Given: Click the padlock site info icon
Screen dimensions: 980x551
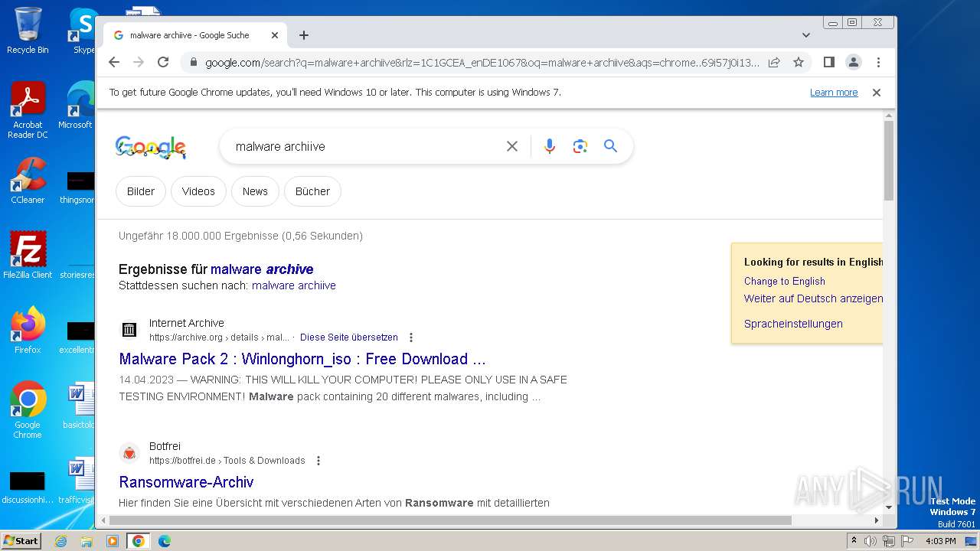Looking at the screenshot, I should pos(194,62).
